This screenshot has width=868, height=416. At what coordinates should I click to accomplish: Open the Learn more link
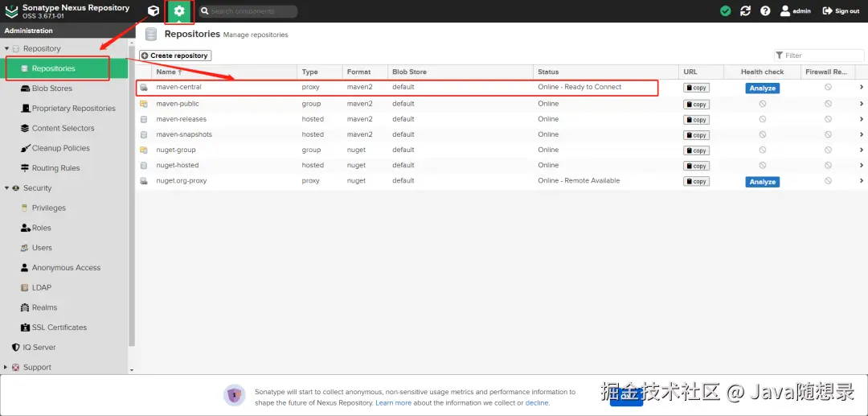click(x=394, y=403)
